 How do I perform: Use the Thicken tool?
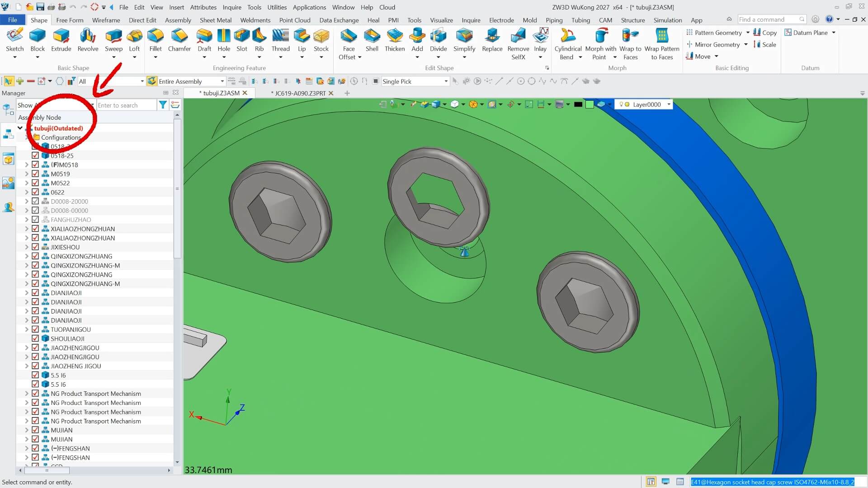pos(395,40)
